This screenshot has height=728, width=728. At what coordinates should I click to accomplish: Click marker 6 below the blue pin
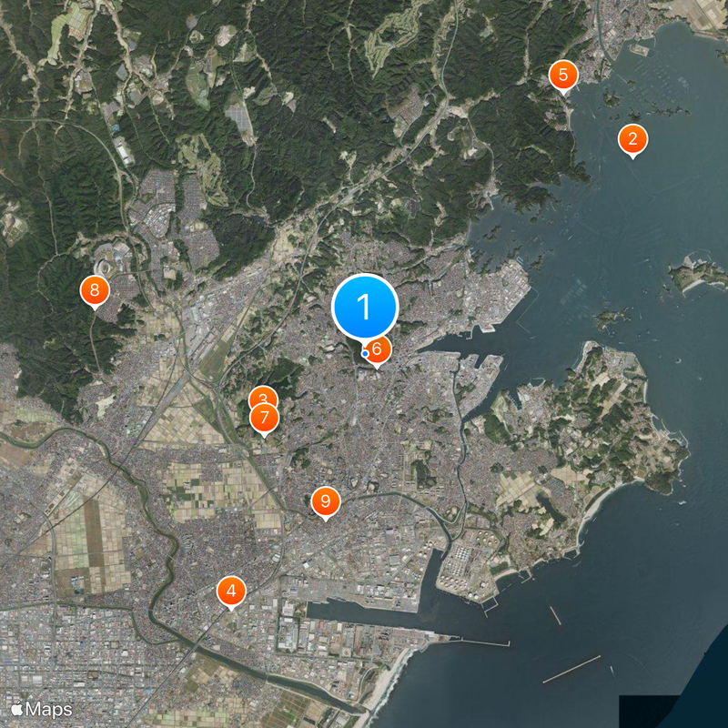(378, 349)
